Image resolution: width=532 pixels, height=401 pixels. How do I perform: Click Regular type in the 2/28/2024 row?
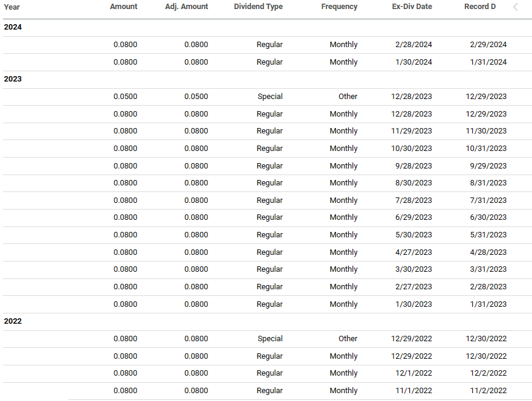pyautogui.click(x=270, y=45)
